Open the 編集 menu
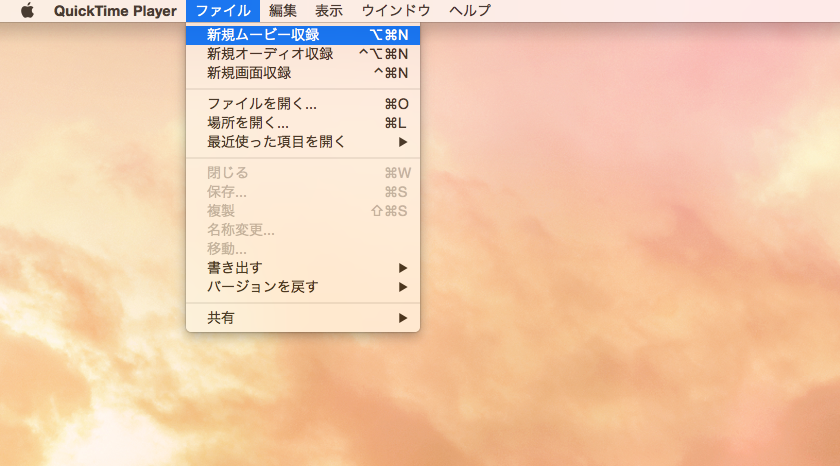840x466 pixels. [283, 11]
